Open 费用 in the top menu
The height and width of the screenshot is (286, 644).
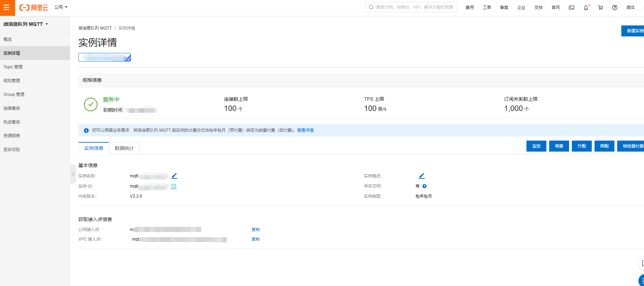[470, 8]
